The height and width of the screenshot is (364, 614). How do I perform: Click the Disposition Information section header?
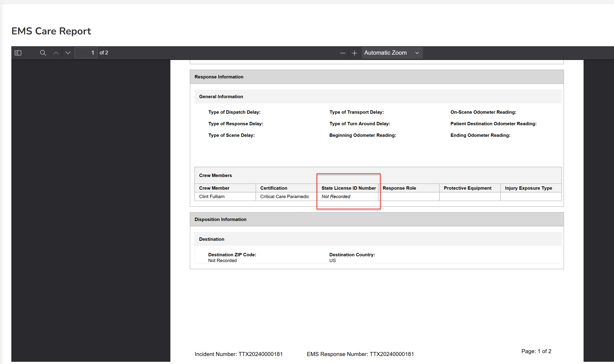click(220, 219)
